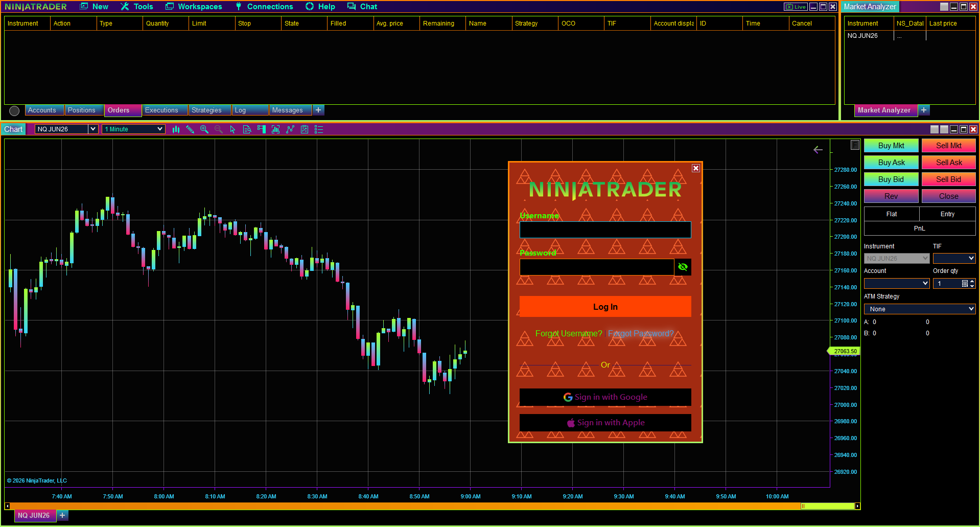980x527 pixels.
Task: Click the Username input field
Action: 605,230
